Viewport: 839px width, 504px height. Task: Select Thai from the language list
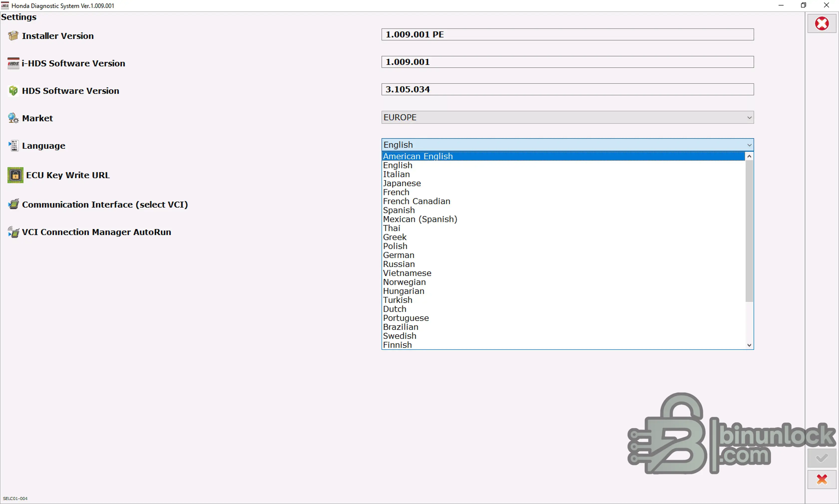pos(563,228)
